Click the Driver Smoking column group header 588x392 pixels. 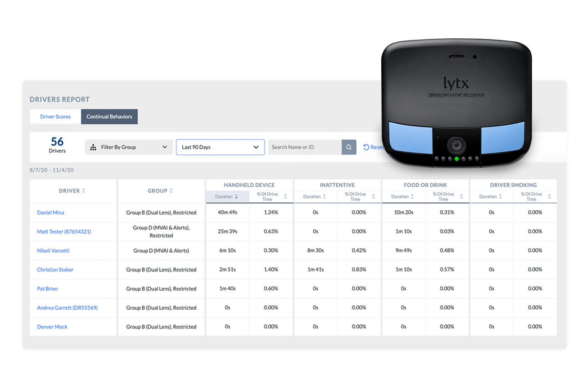click(x=513, y=185)
